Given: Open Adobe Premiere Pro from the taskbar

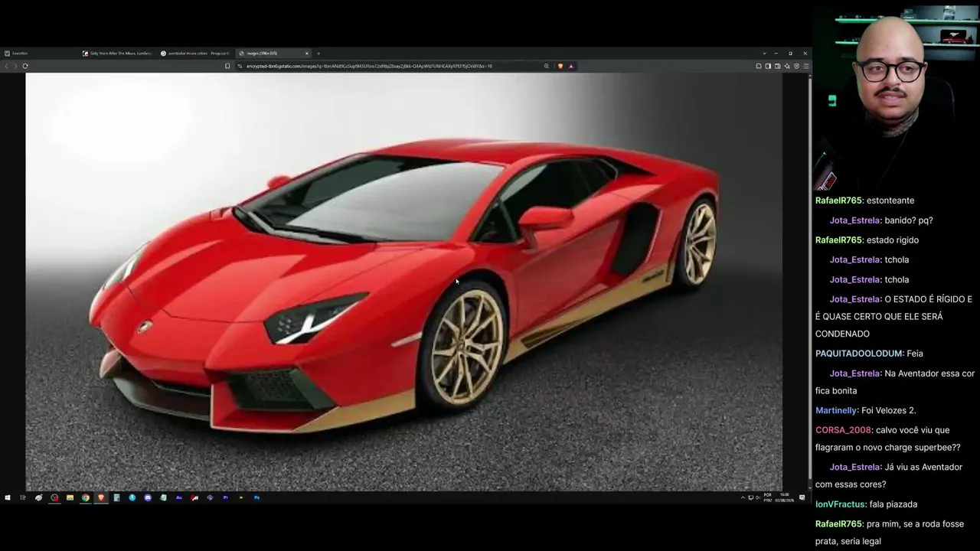Looking at the screenshot, I should 226,497.
